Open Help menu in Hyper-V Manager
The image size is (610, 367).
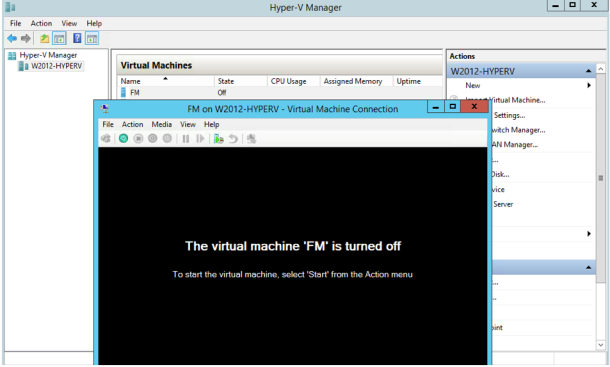pyautogui.click(x=94, y=23)
